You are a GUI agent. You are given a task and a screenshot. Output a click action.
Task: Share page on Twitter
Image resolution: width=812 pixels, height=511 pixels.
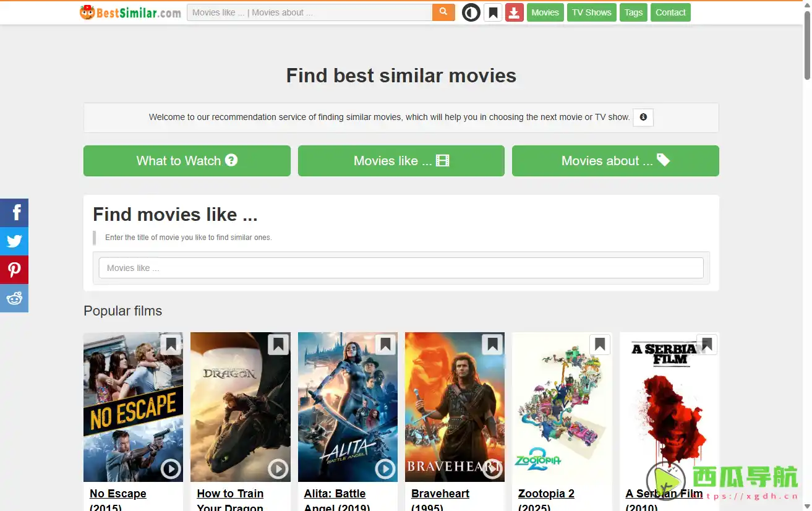click(x=14, y=241)
